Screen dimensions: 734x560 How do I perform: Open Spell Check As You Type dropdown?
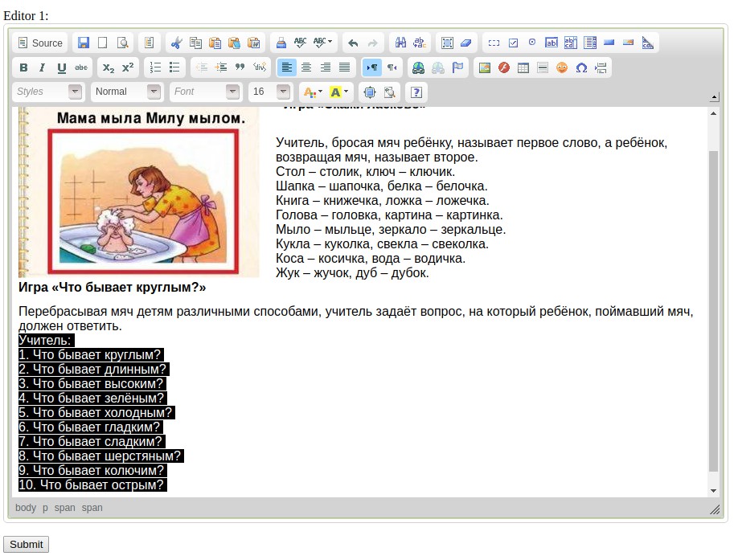pyautogui.click(x=322, y=43)
